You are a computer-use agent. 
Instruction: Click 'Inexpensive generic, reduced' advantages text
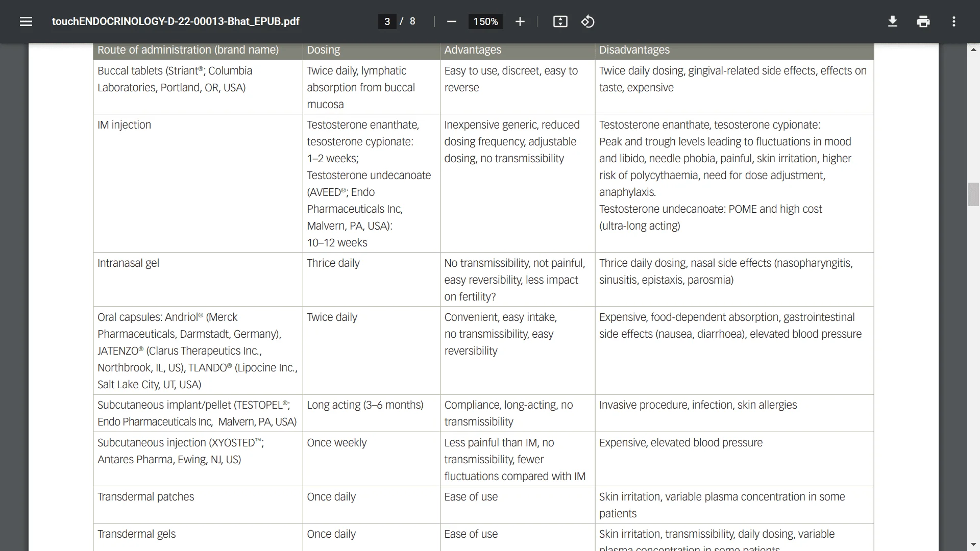511,125
